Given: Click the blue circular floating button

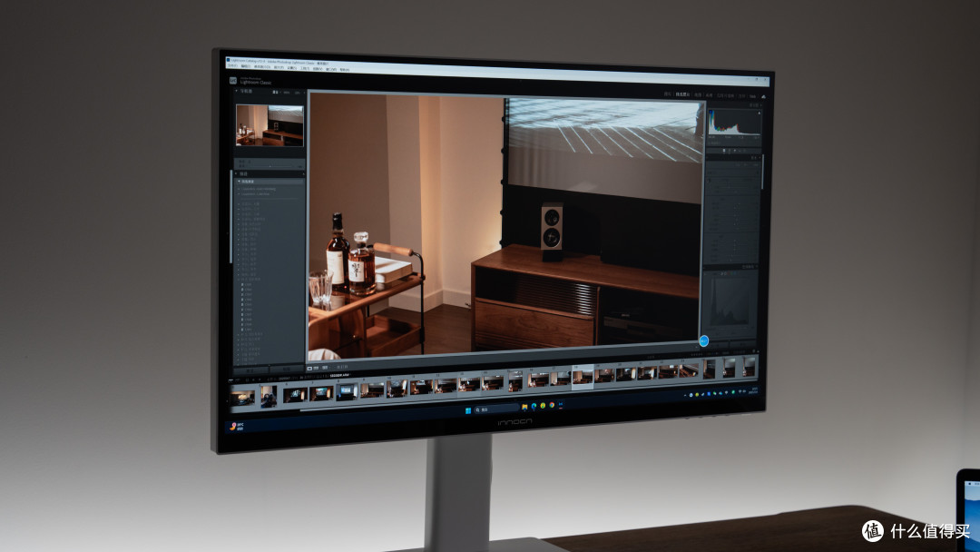Looking at the screenshot, I should pyautogui.click(x=704, y=340).
